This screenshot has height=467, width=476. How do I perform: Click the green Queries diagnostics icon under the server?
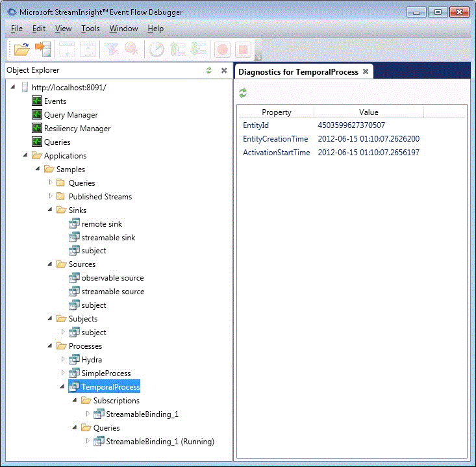point(37,142)
